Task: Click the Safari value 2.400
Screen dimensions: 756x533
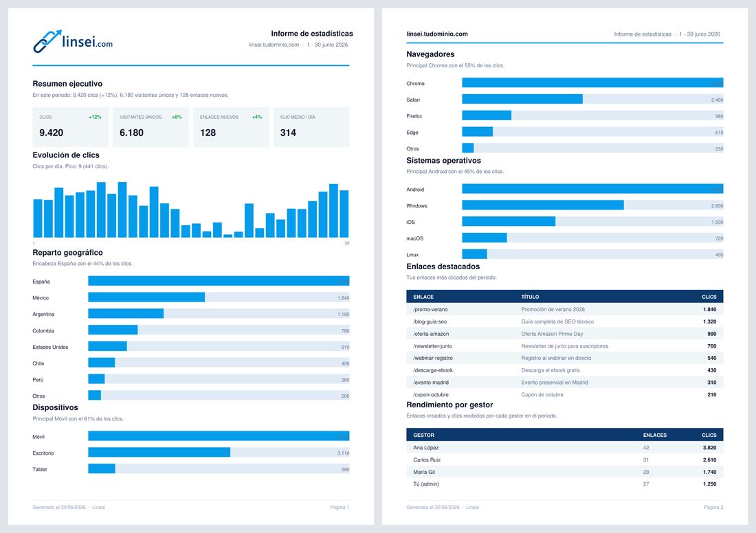Action: click(x=717, y=100)
